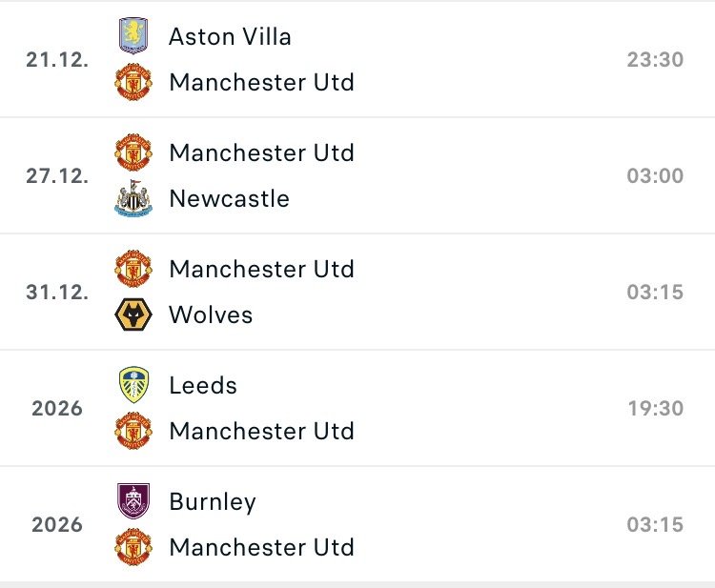715x588 pixels.
Task: Open the Wolves team link
Action: click(x=211, y=314)
